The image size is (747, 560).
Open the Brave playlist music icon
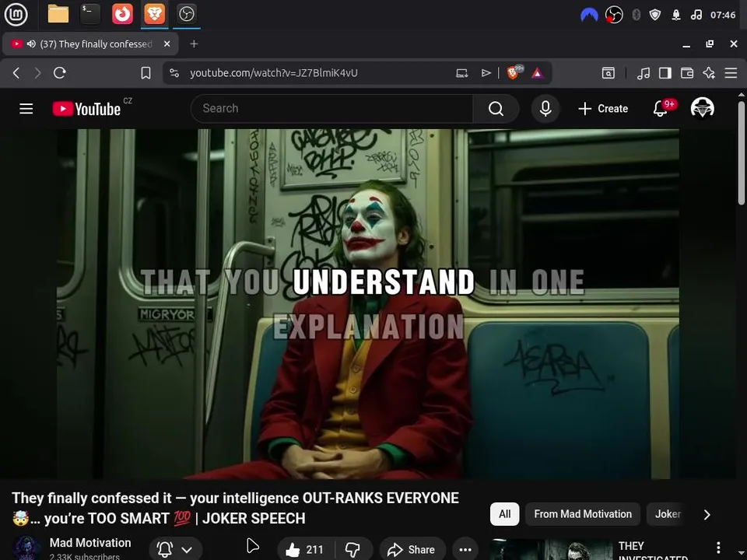(644, 73)
